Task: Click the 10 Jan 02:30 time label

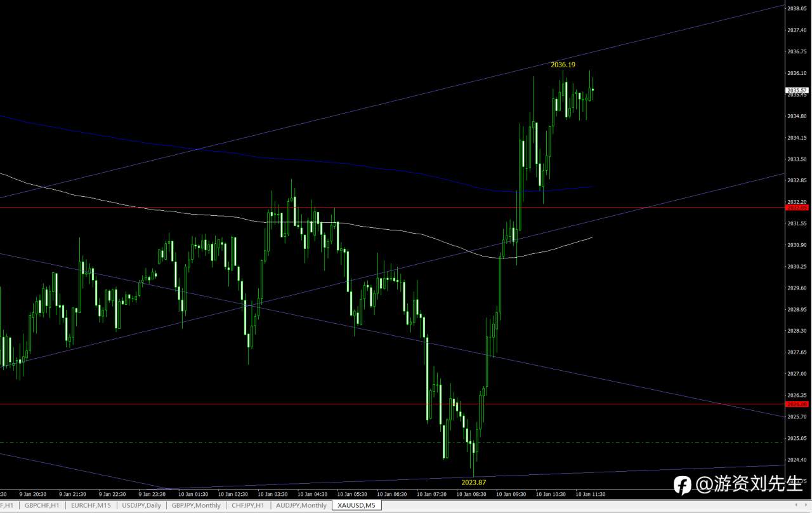Action: coord(232,493)
